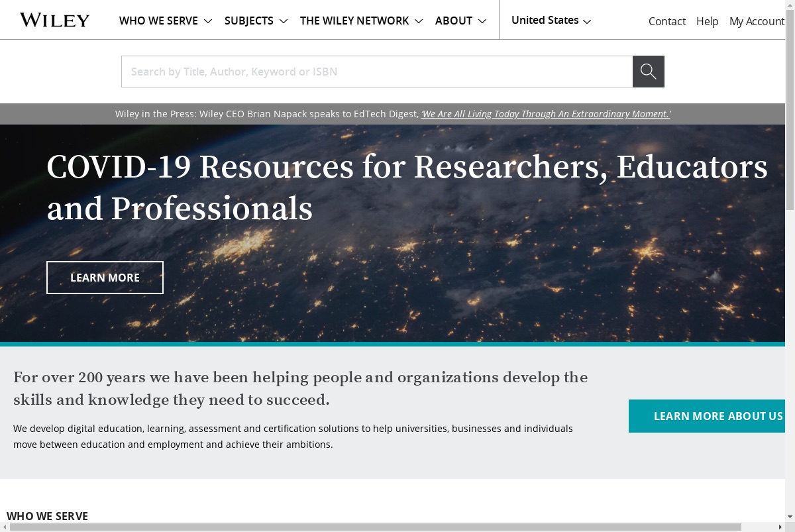The height and width of the screenshot is (532, 795).
Task: Click the horizontal scrollbar right arrow
Action: click(x=780, y=527)
